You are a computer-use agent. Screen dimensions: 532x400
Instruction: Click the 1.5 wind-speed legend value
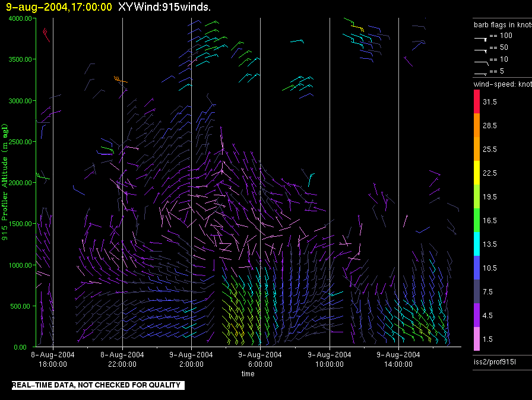487,339
